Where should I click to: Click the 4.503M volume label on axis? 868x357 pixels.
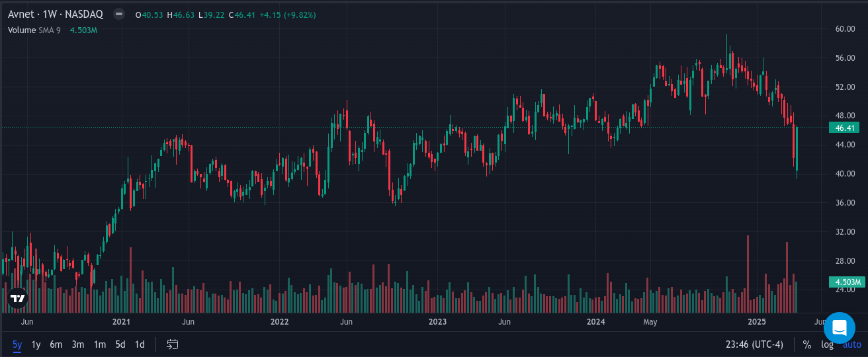[x=844, y=283]
